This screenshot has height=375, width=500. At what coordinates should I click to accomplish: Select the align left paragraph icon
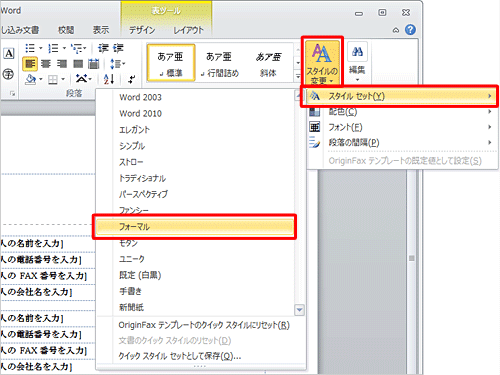pyautogui.click(x=30, y=64)
